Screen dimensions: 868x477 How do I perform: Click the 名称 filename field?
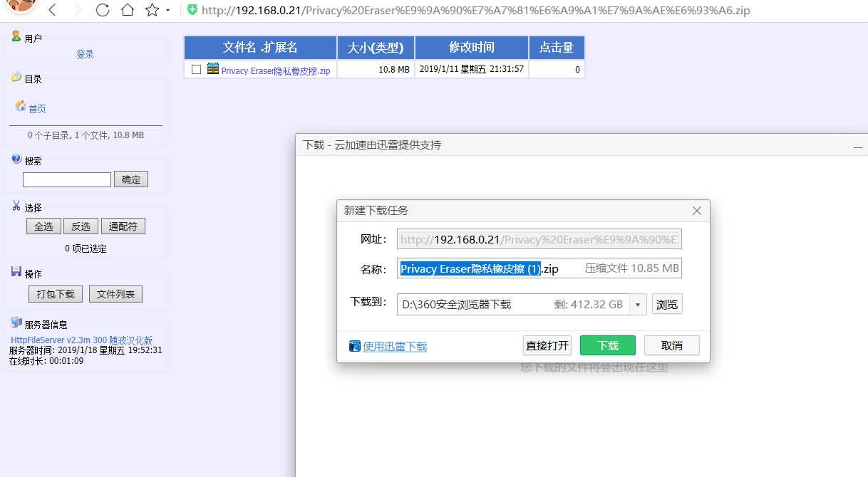[x=539, y=268]
